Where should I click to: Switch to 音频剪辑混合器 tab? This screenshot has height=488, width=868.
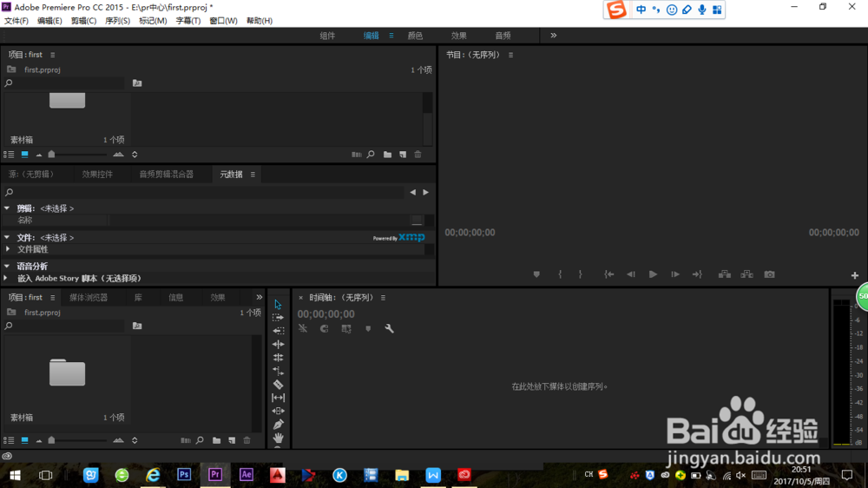(x=166, y=175)
